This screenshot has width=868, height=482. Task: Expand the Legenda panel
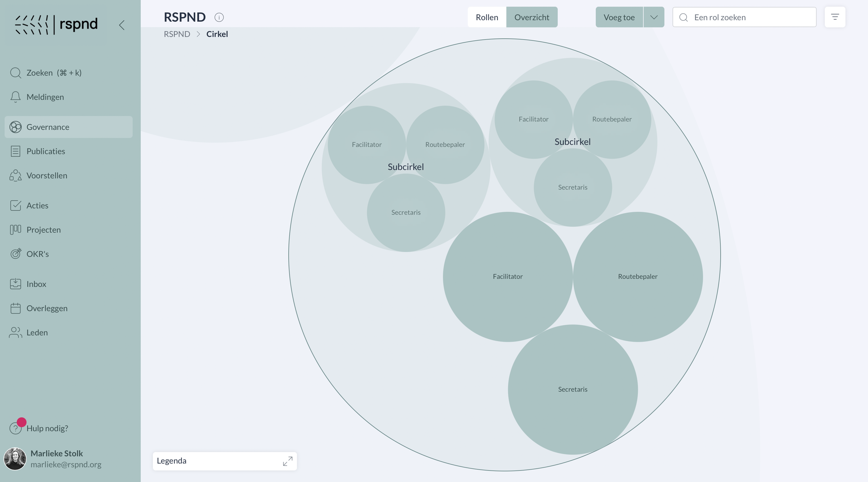pyautogui.click(x=287, y=461)
